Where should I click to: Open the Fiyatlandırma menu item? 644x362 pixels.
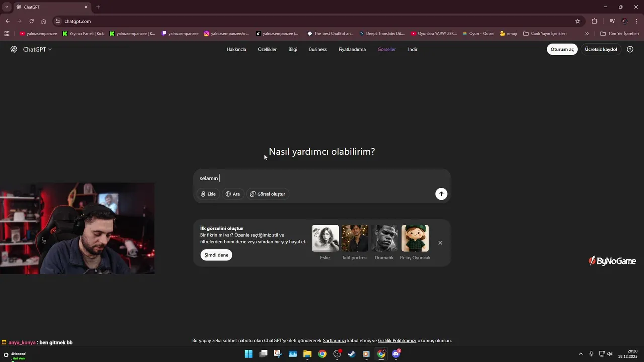[x=352, y=49]
